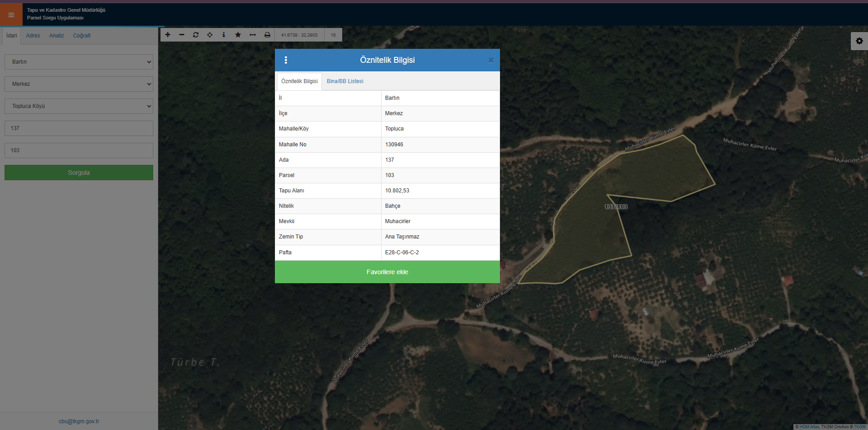Viewport: 868px width, 430px height.
Task: Click the print map icon
Action: point(267,35)
